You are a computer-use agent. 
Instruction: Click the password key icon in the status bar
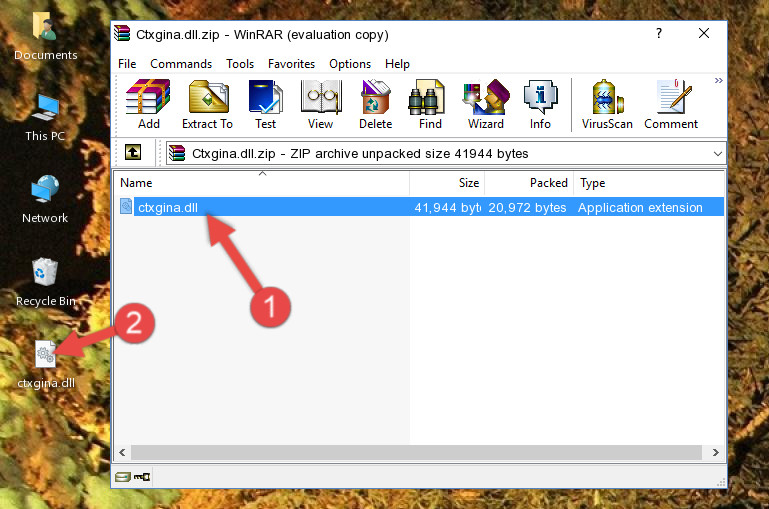coord(142,476)
